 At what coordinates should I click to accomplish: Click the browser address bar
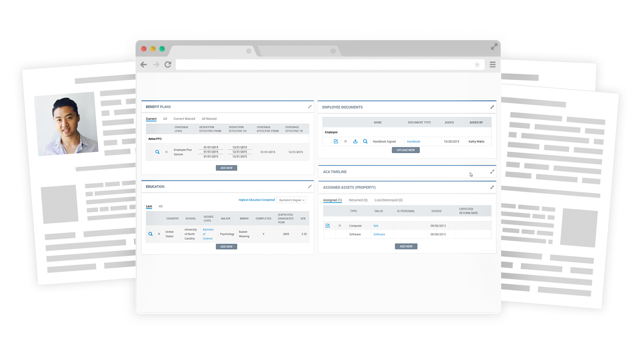[330, 65]
